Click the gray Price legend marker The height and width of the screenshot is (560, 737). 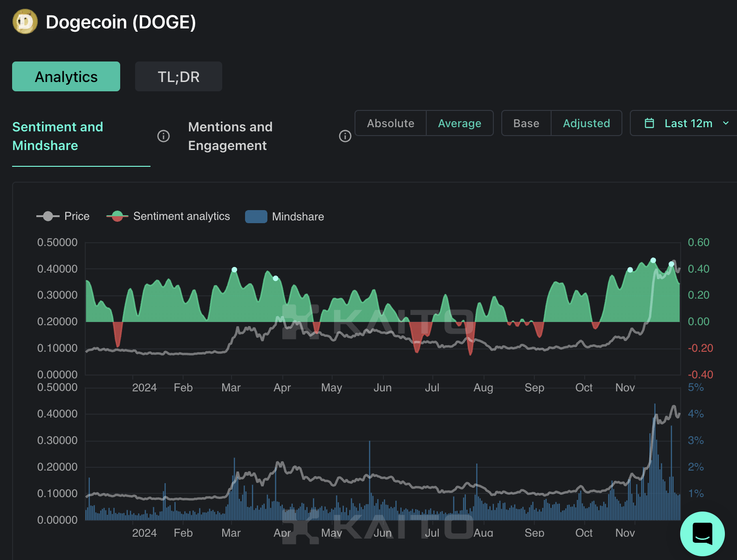[x=48, y=216]
